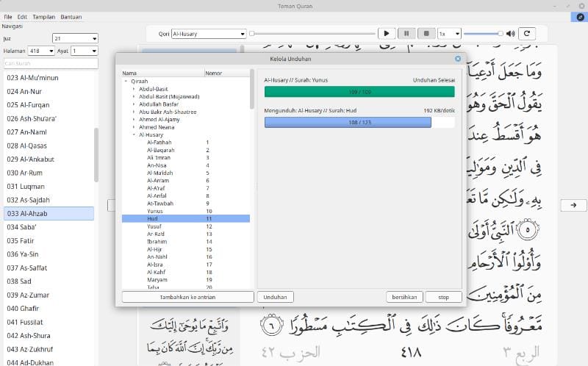The height and width of the screenshot is (366, 588).
Task: Select 024 An-Nur in surah list
Action: (49, 91)
